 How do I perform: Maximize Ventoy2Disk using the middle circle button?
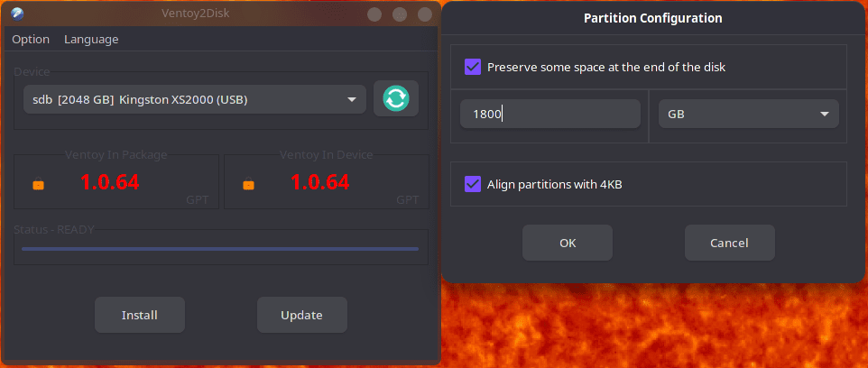pyautogui.click(x=400, y=14)
